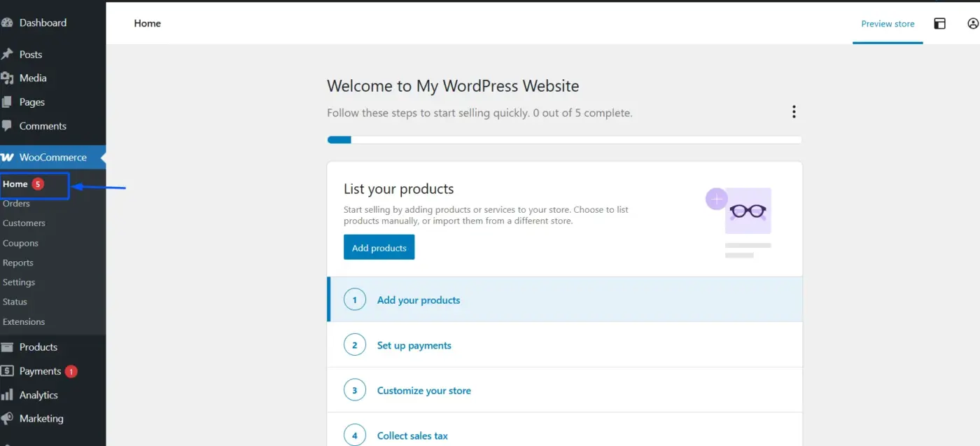
Task: Open the Customers submenu item
Action: (24, 223)
